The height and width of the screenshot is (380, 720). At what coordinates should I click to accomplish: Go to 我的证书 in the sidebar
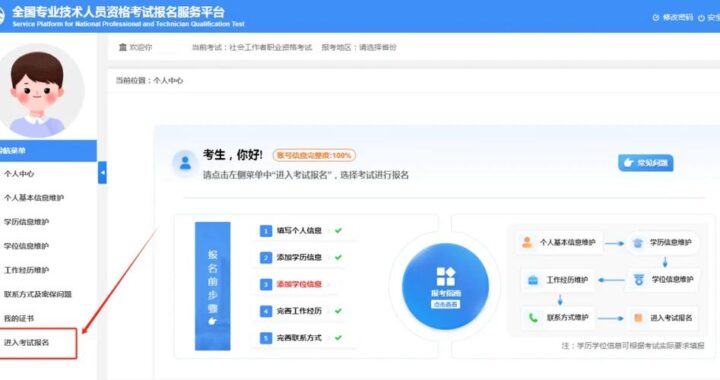pyautogui.click(x=19, y=318)
